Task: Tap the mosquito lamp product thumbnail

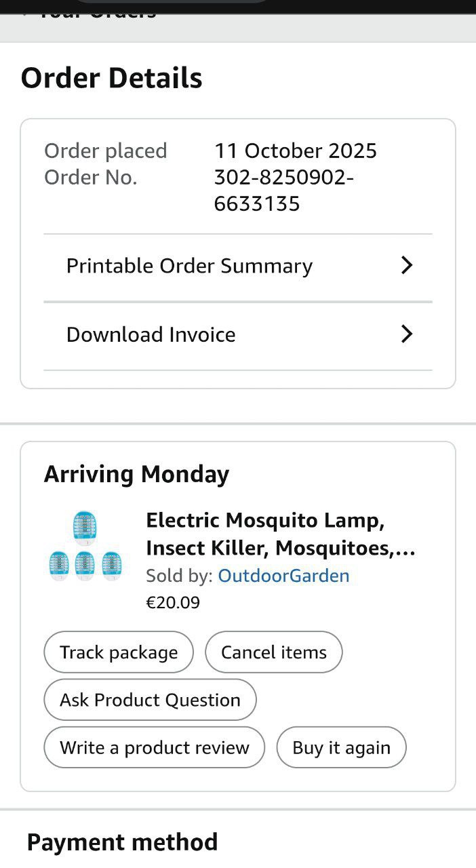Action: coord(85,547)
